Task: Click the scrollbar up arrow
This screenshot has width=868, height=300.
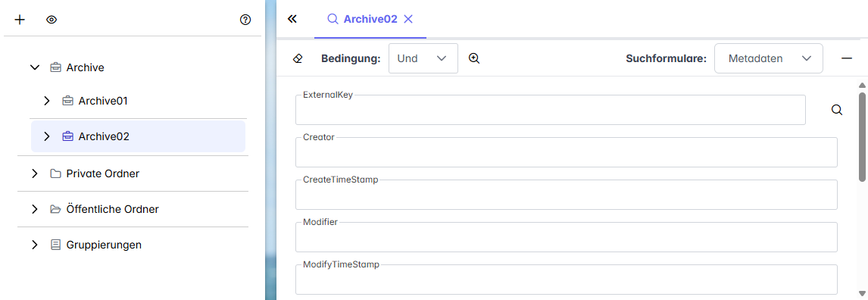Action: click(861, 86)
